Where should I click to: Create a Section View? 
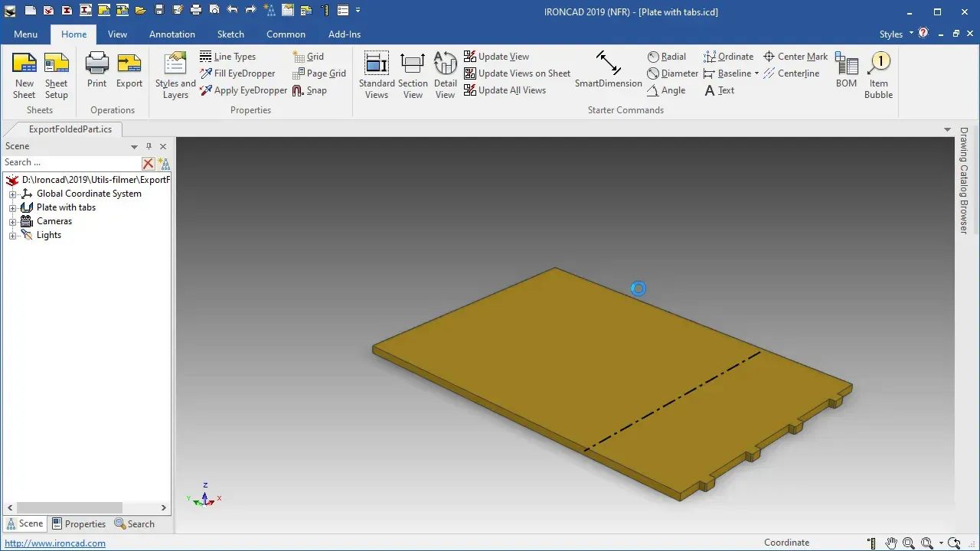[413, 75]
